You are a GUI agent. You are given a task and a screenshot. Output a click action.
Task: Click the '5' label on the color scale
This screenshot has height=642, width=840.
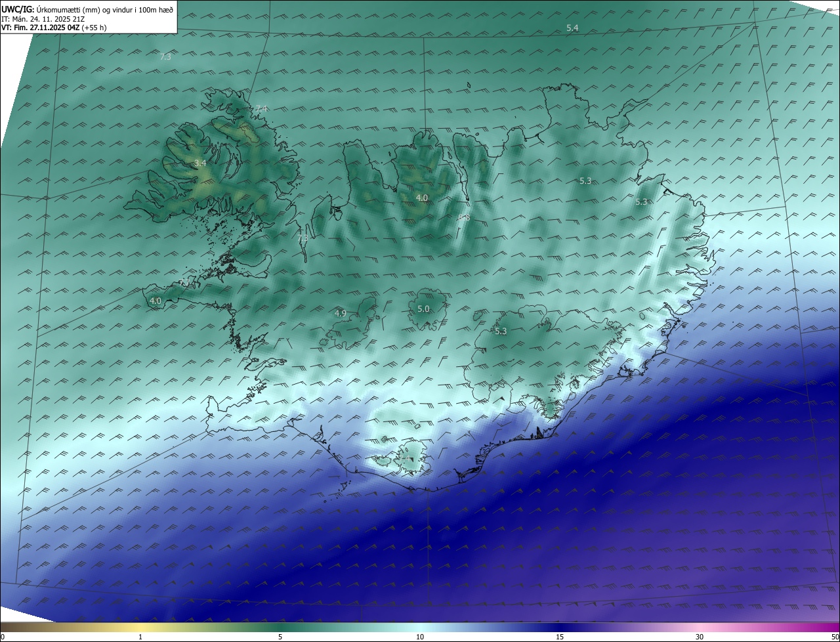(x=280, y=637)
